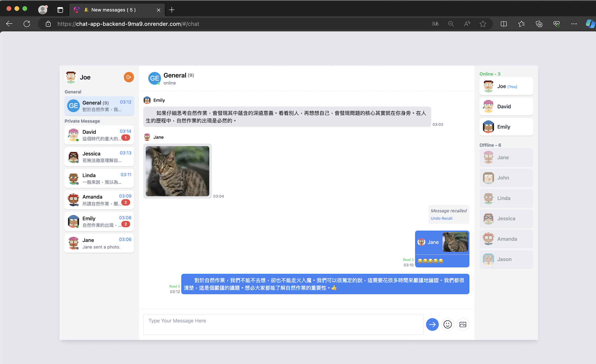This screenshot has width=596, height=364.
Task: Click Undo Recall link
Action: (x=441, y=218)
